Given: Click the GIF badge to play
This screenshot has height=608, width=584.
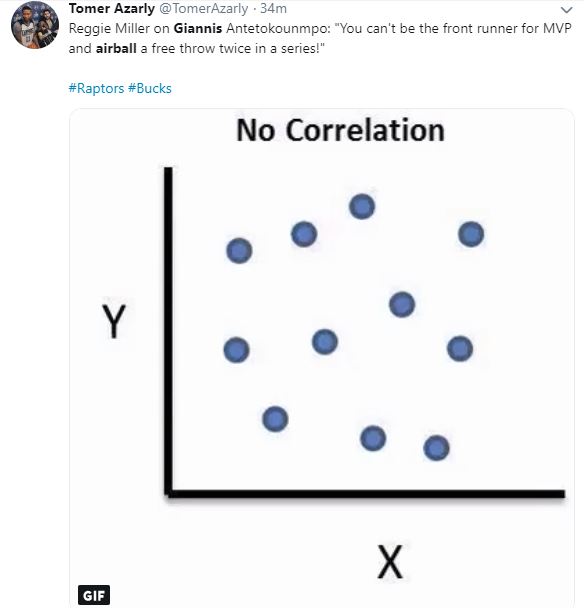Looking at the screenshot, I should tap(94, 595).
